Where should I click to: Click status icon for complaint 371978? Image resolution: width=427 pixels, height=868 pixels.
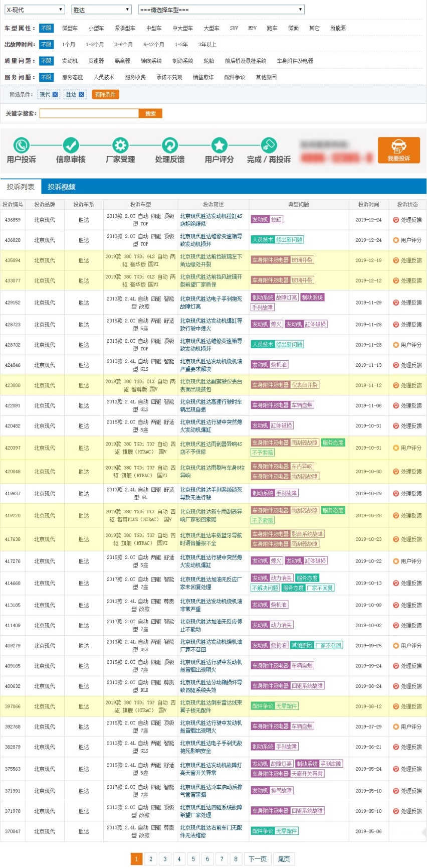[x=396, y=811]
